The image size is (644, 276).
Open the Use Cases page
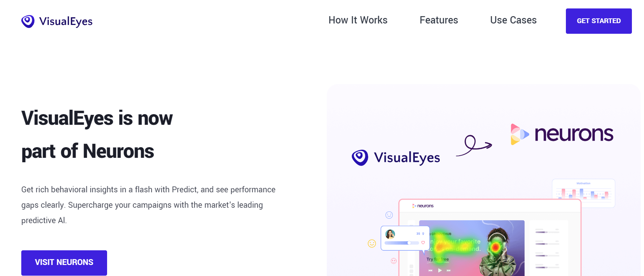tap(513, 20)
